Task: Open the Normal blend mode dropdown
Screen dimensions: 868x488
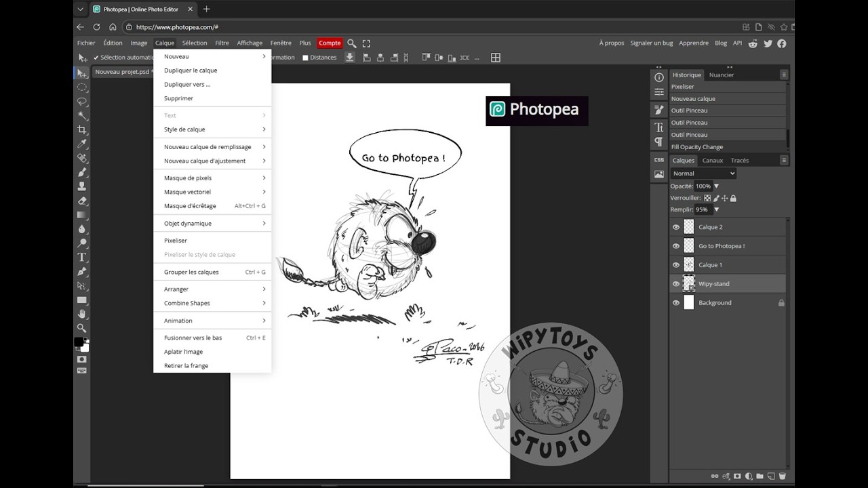Action: (703, 174)
